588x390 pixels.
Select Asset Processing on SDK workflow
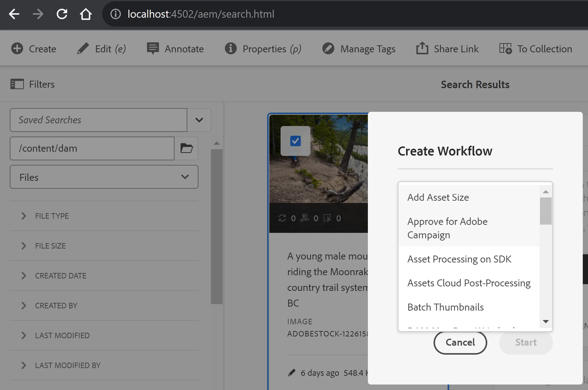point(459,259)
